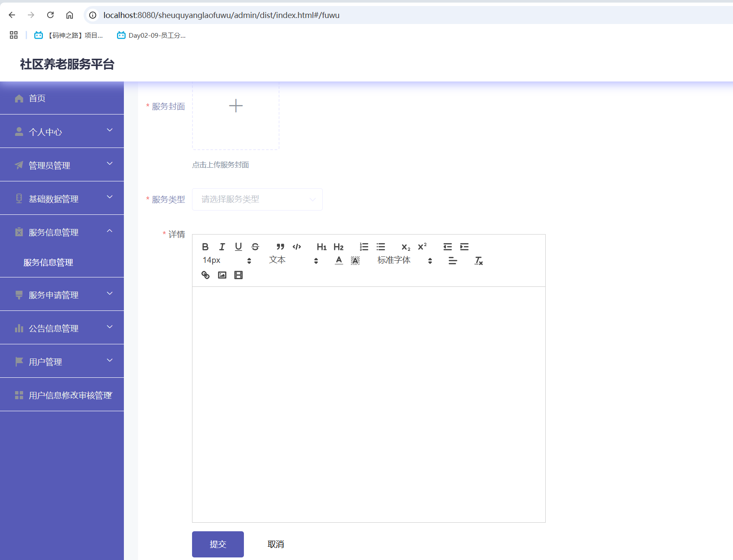Open 用户信息修改审核管理 menu
The width and height of the screenshot is (733, 560).
(x=62, y=394)
